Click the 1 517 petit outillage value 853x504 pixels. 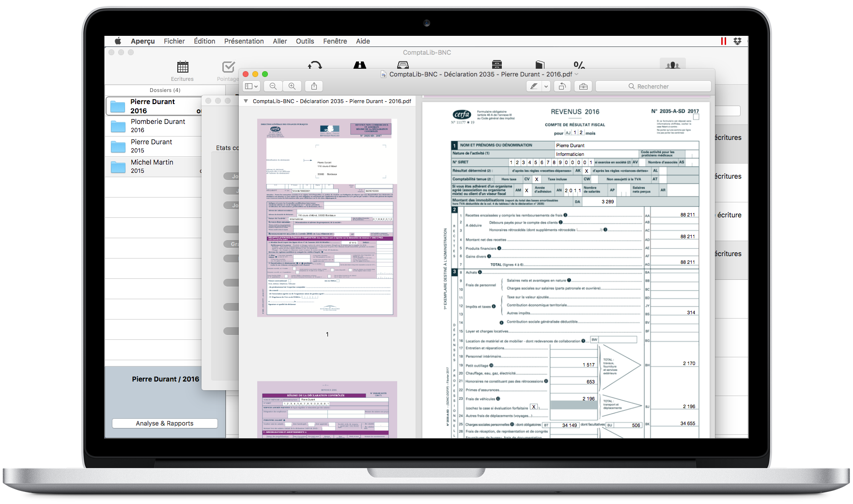pos(589,365)
